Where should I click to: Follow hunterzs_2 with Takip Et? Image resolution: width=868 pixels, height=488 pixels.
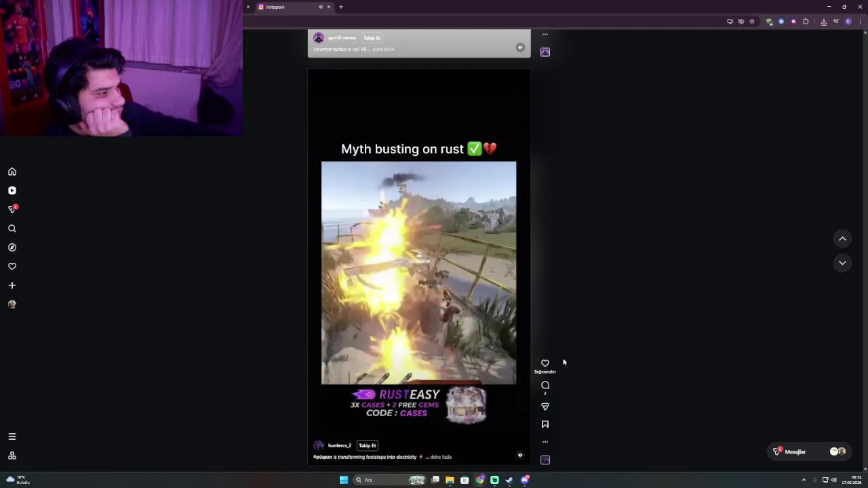pyautogui.click(x=368, y=446)
